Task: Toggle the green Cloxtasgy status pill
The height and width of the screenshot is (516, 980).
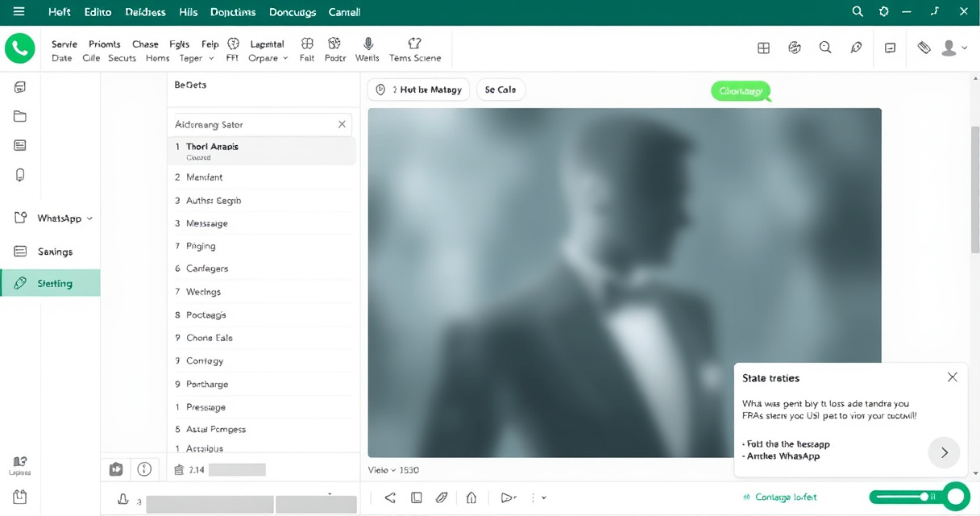Action: (x=740, y=91)
